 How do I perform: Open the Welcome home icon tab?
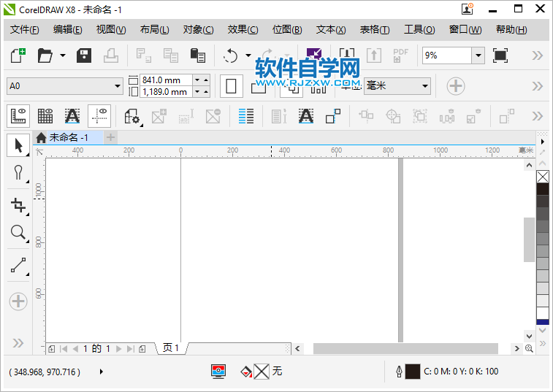point(41,137)
